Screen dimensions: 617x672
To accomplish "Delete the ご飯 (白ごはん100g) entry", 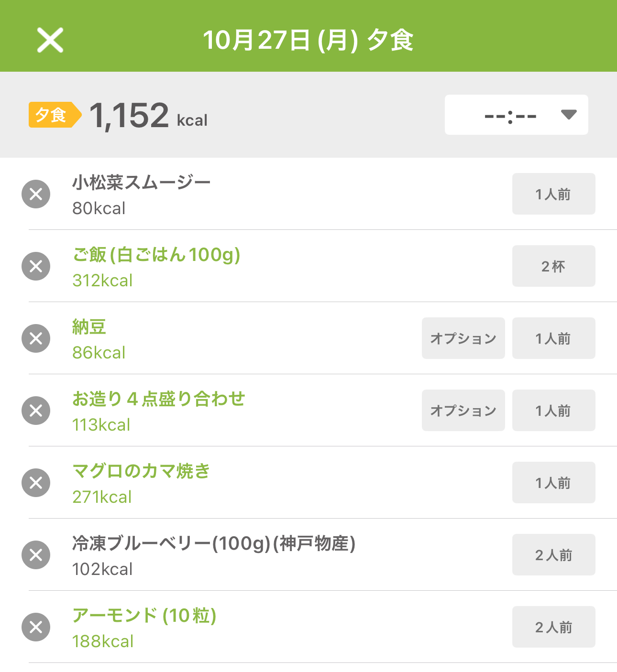I will coord(36,266).
